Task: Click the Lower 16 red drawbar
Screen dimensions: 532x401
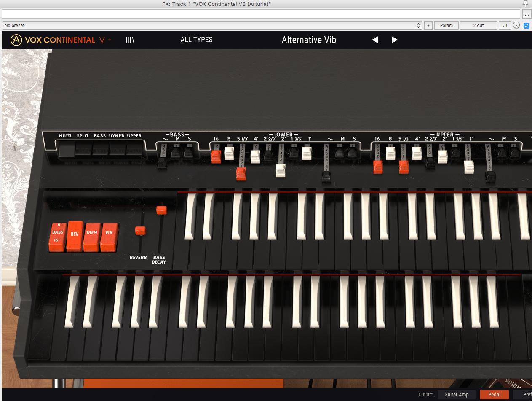Action: [x=216, y=157]
